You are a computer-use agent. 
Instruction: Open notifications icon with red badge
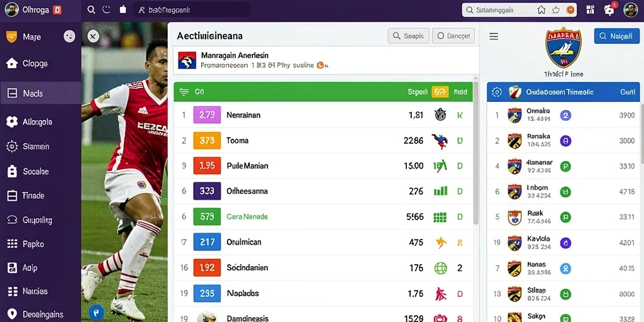pos(610,10)
